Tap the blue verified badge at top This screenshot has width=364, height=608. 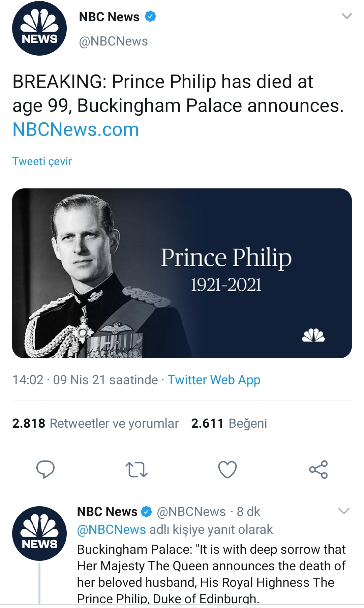coord(150,16)
